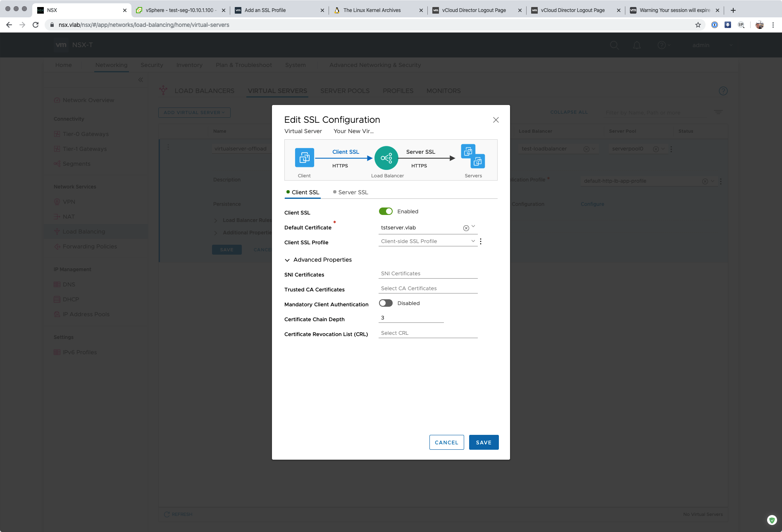Bookmark this page with star icon
Image resolution: width=782 pixels, height=532 pixels.
698,25
